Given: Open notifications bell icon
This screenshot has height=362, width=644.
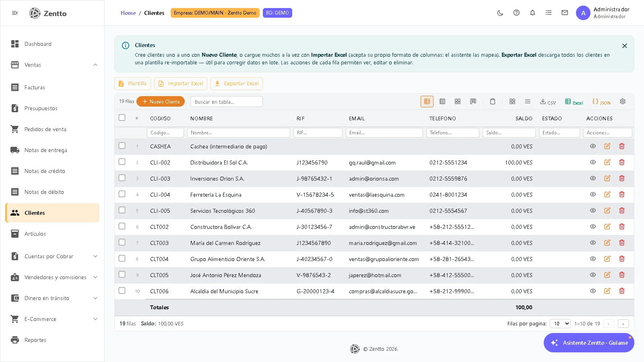Looking at the screenshot, I should point(533,13).
